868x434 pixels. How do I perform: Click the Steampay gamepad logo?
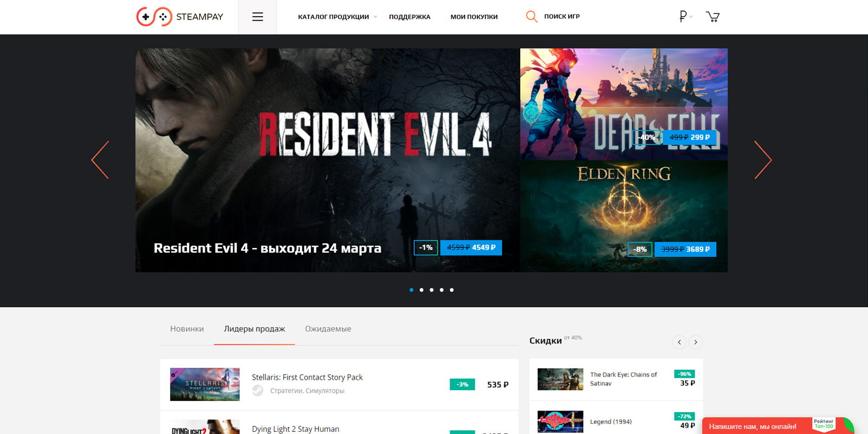[x=154, y=17]
